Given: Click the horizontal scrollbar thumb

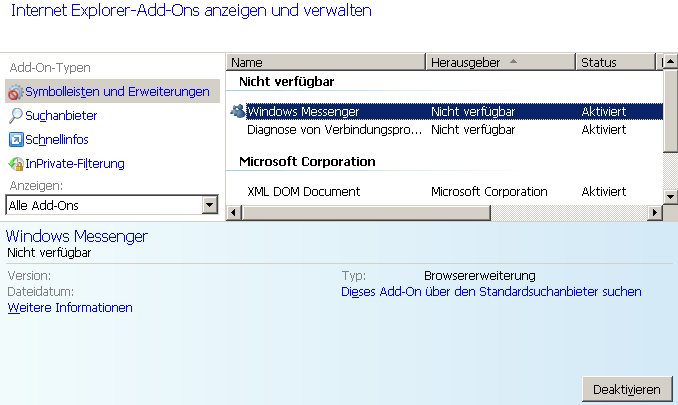Looking at the screenshot, I should (x=366, y=213).
